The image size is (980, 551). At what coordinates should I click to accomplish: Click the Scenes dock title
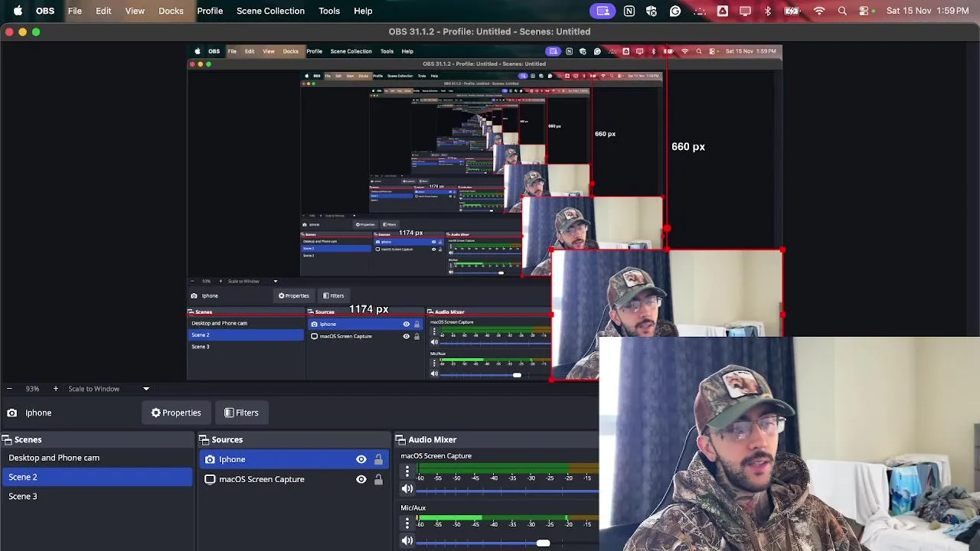pyautogui.click(x=28, y=439)
